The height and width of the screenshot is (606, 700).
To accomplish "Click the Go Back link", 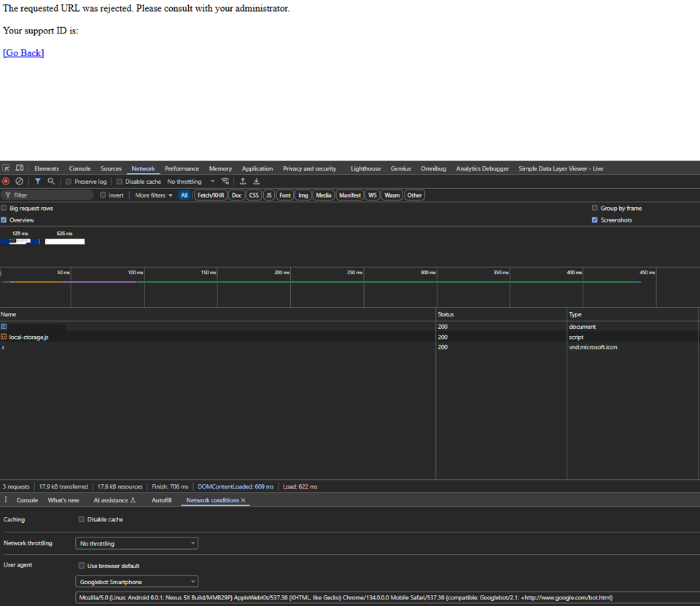I will (x=23, y=53).
